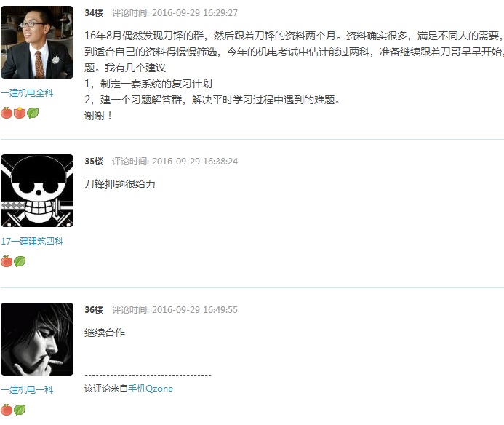The image size is (504, 425).
Task: Open the 一建机电一科 user profile link
Action: point(27,389)
